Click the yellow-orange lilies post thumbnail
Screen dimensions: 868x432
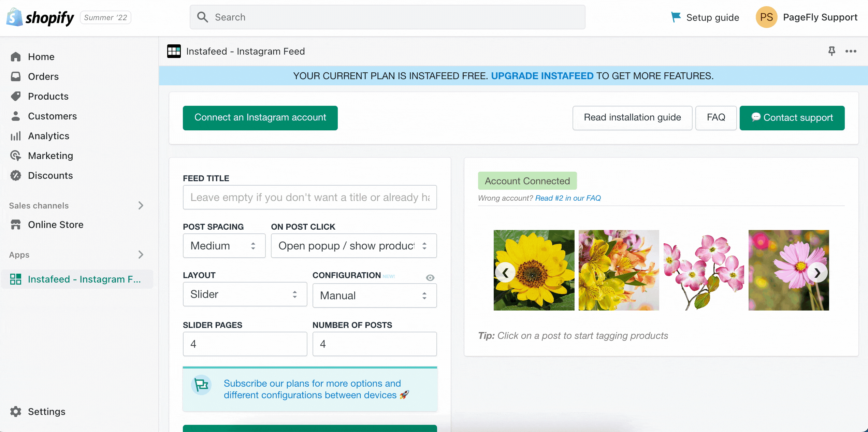point(619,270)
